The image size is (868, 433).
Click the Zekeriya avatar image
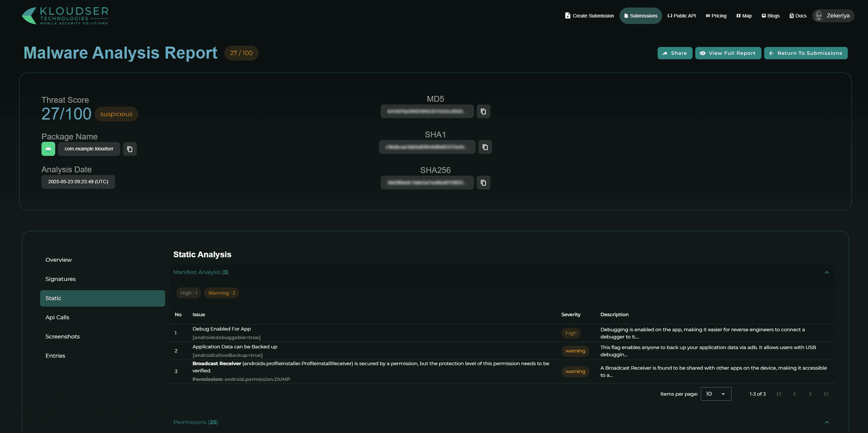(819, 16)
